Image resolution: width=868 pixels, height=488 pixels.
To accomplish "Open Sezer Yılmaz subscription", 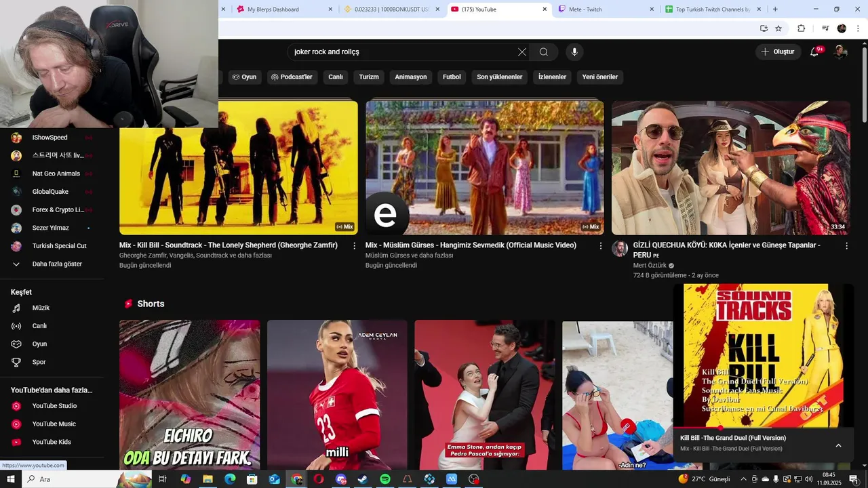I will coord(52,228).
